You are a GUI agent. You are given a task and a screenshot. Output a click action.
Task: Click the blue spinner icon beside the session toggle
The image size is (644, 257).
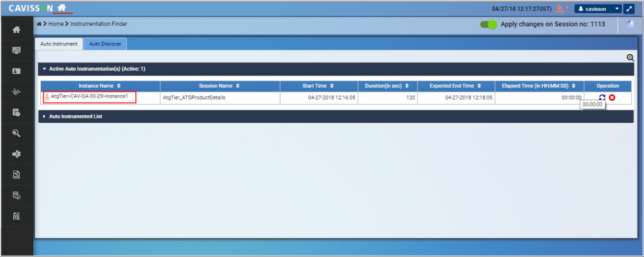630,25
